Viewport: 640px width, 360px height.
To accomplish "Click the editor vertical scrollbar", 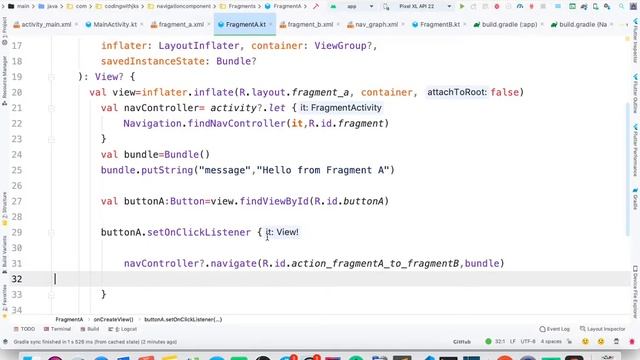I will [x=628, y=169].
